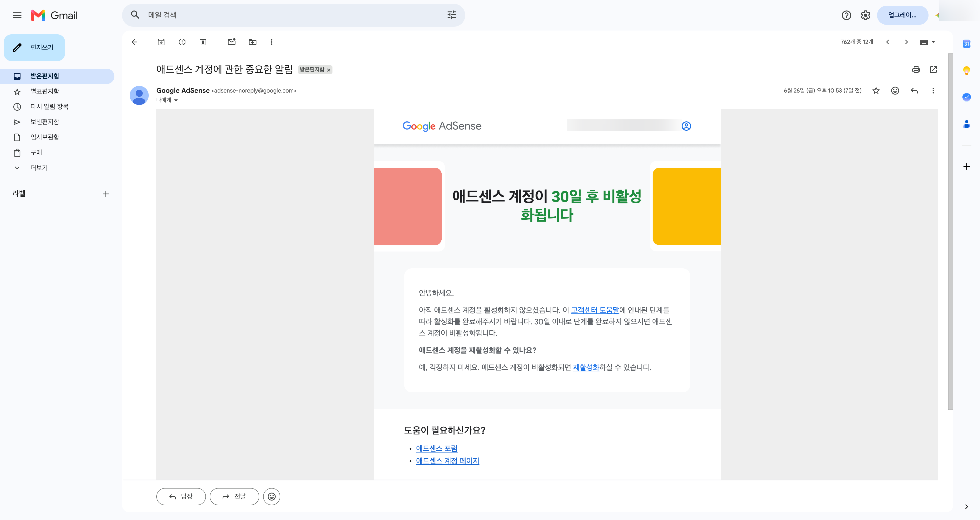Click the Gmail logo
980x520 pixels.
pos(54,15)
